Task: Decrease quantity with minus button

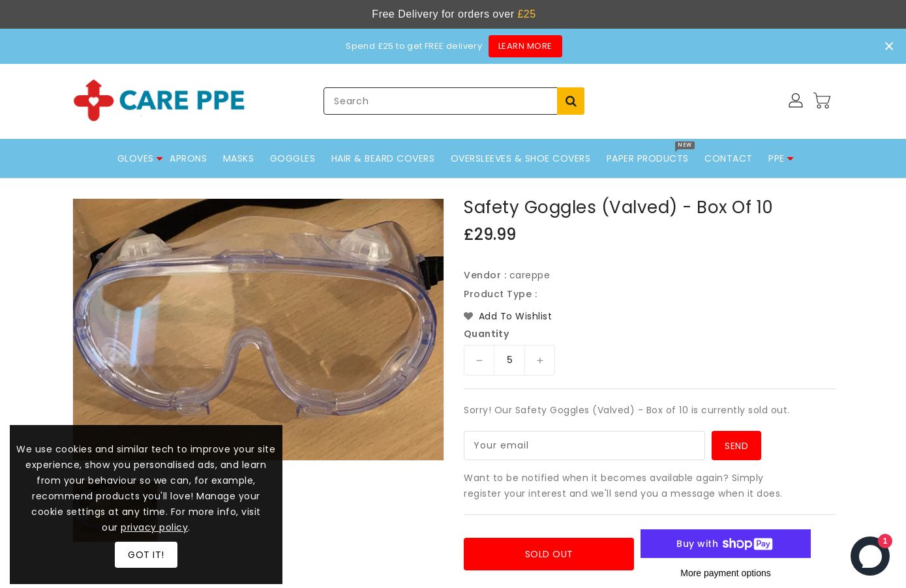Action: click(x=479, y=360)
